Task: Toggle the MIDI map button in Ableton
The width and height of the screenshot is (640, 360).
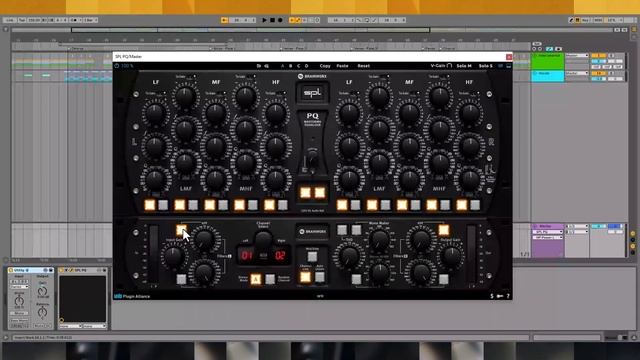Action: [598, 20]
